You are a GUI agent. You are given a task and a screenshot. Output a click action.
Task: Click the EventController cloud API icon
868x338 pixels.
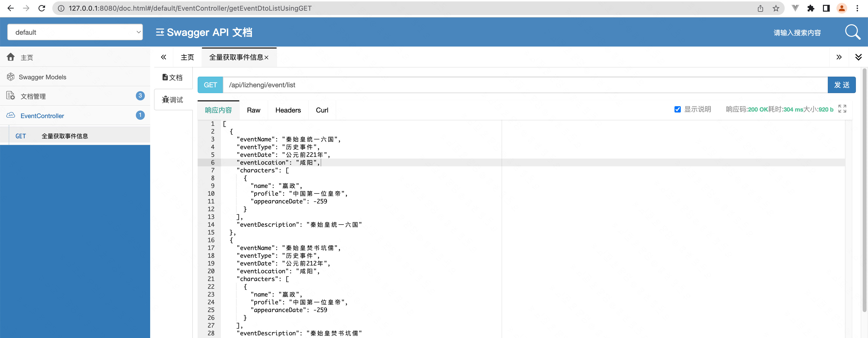pyautogui.click(x=11, y=115)
